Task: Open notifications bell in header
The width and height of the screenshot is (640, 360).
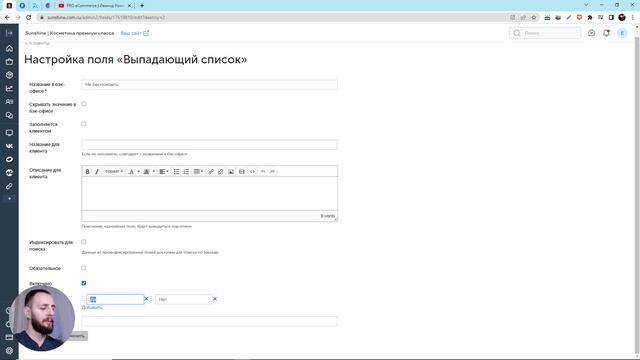Action: [x=606, y=33]
